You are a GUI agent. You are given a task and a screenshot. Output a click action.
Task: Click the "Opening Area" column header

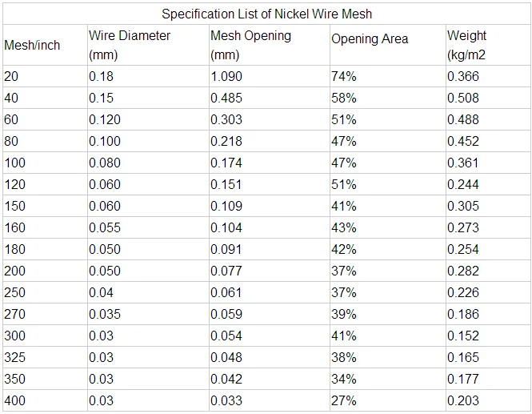[370, 38]
